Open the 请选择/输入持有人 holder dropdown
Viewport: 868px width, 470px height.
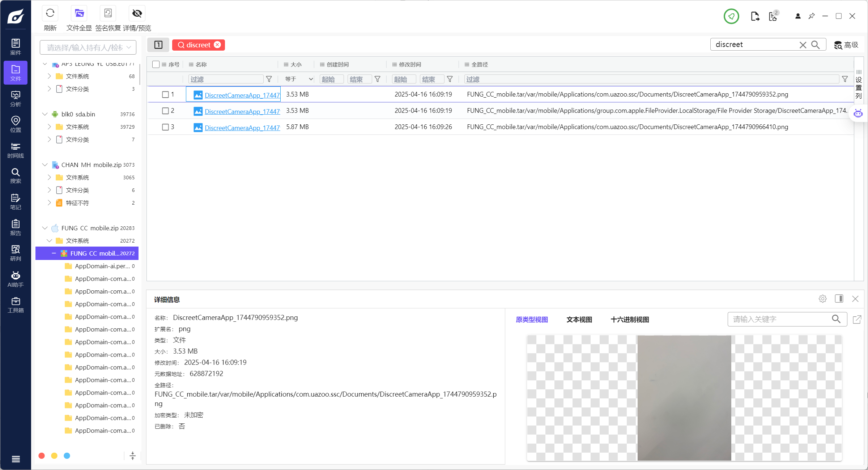pyautogui.click(x=88, y=48)
